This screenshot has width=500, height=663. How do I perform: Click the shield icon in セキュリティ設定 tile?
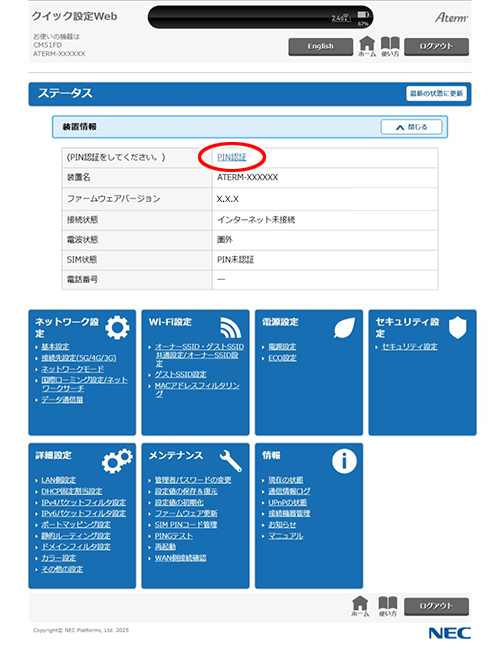457,328
